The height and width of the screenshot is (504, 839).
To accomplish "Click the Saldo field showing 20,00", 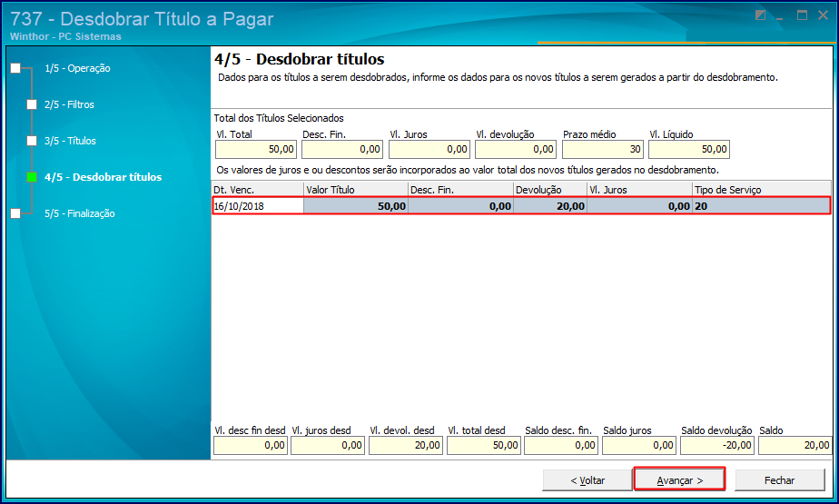I will [x=795, y=445].
